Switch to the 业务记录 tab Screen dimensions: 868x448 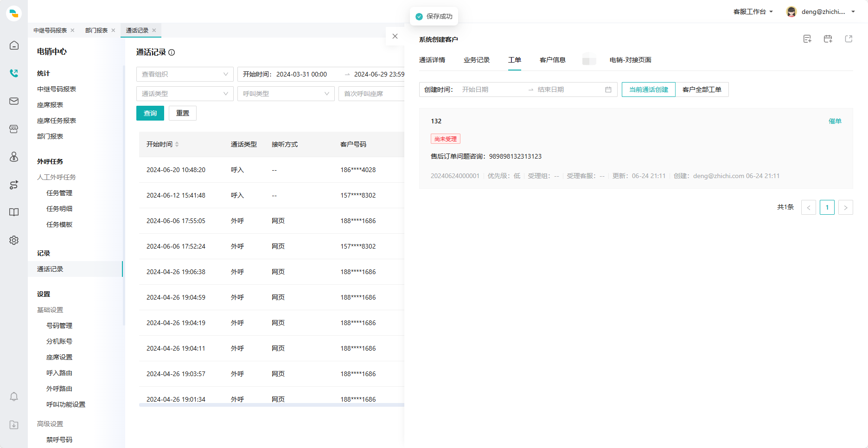coord(477,60)
